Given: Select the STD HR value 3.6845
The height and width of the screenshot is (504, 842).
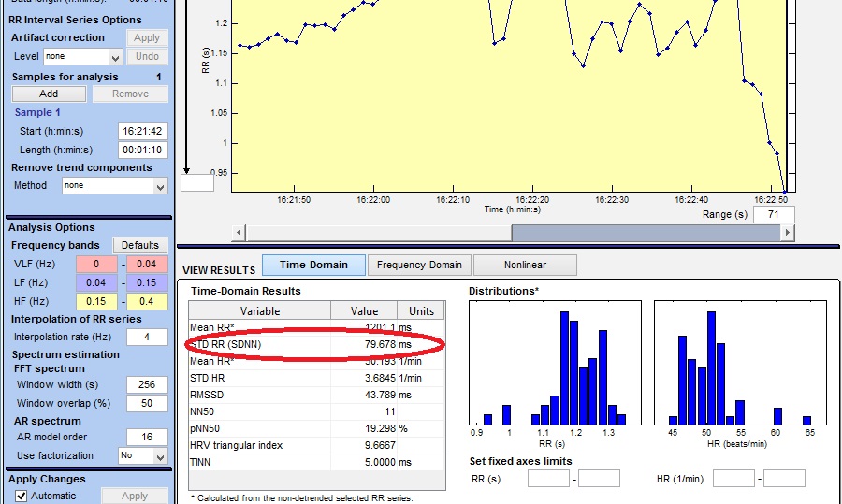Looking at the screenshot, I should point(380,379).
